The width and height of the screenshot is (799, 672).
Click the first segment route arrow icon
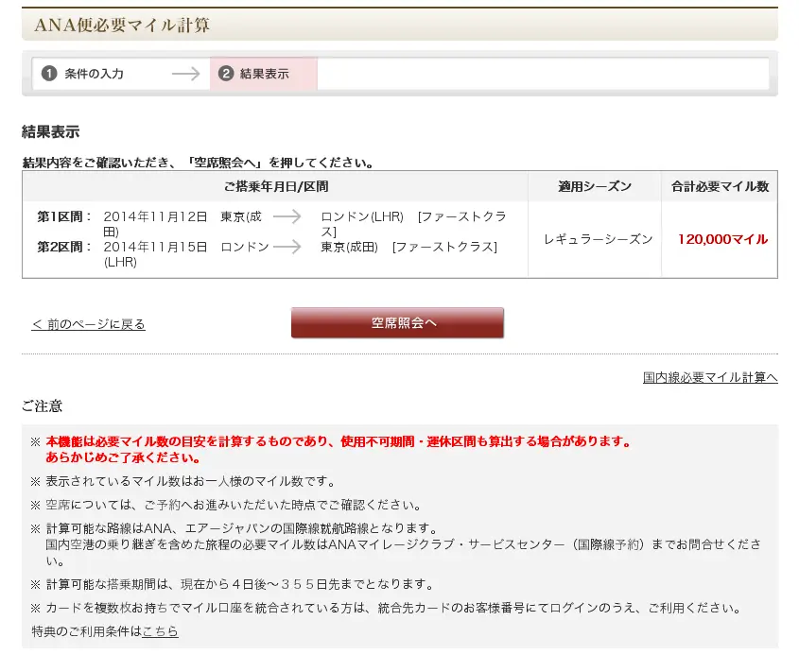pos(287,216)
